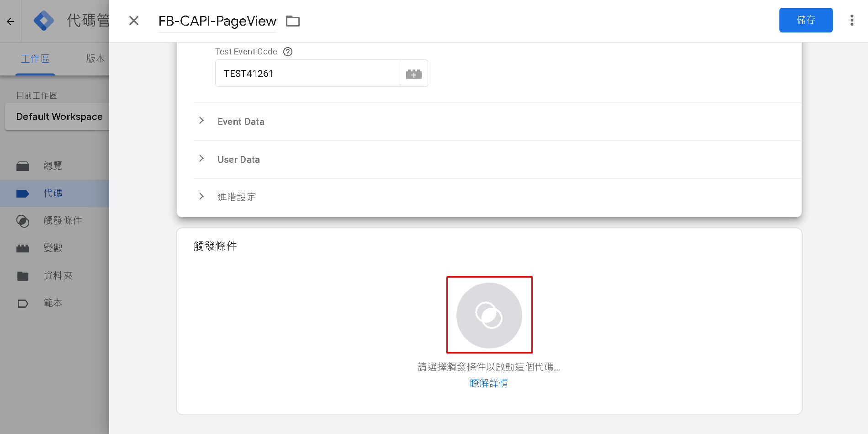This screenshot has width=868, height=434.
Task: Switch to the 工作區 tab
Action: [35, 59]
